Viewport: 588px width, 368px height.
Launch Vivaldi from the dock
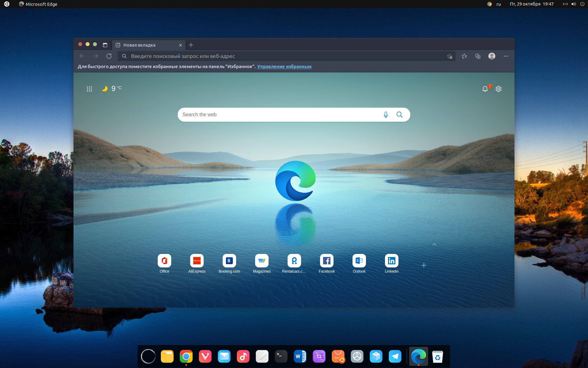(x=205, y=356)
